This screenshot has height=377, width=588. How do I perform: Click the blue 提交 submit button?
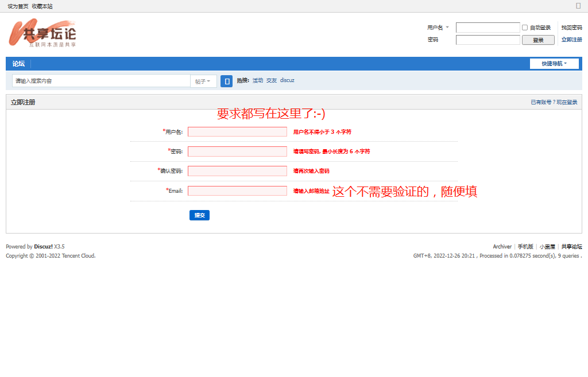(x=199, y=215)
